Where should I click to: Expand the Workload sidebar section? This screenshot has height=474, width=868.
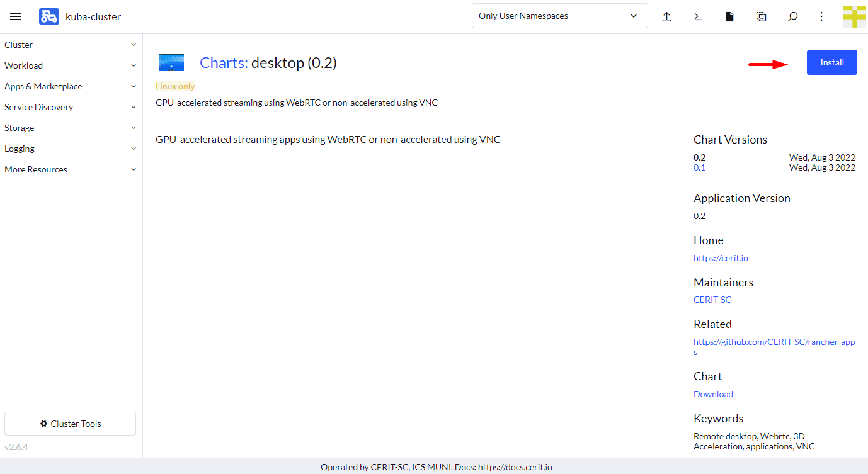pos(71,65)
